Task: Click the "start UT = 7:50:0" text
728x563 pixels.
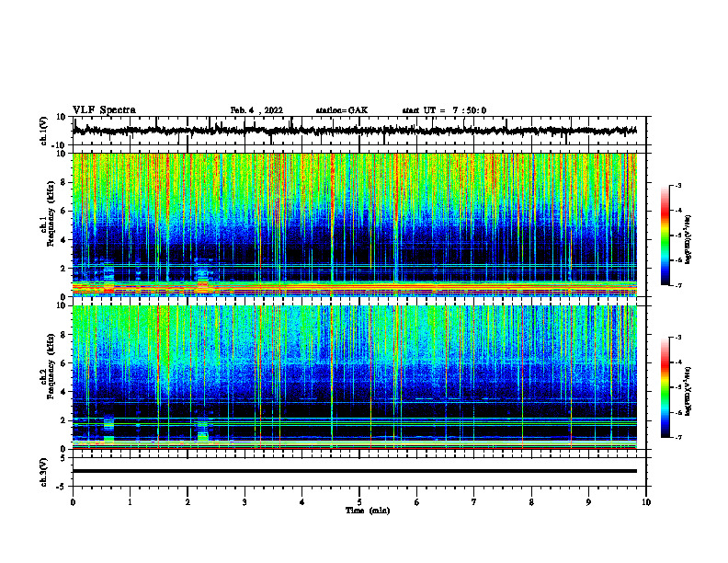Action: [444, 110]
